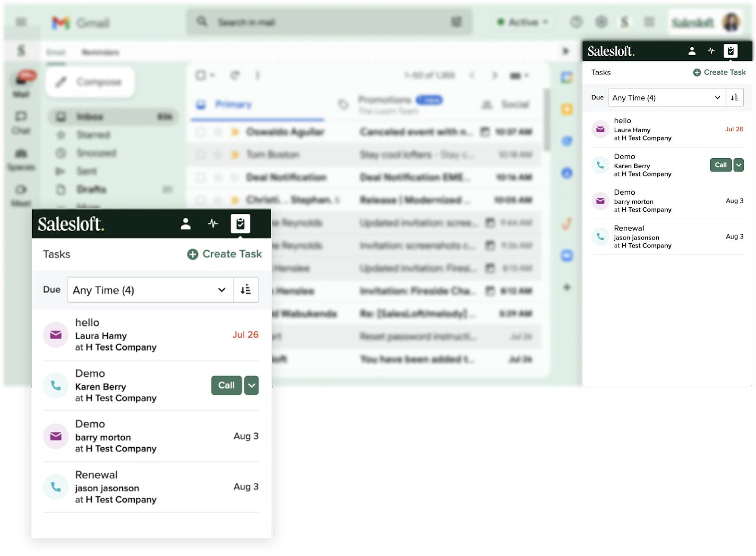Open the Gmail main menu hamburger icon
756x556 pixels.
coord(21,22)
